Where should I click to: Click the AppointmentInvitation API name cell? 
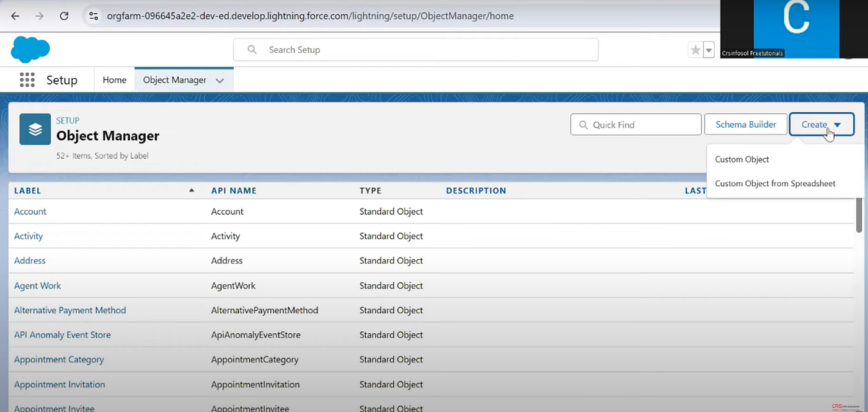pos(255,385)
